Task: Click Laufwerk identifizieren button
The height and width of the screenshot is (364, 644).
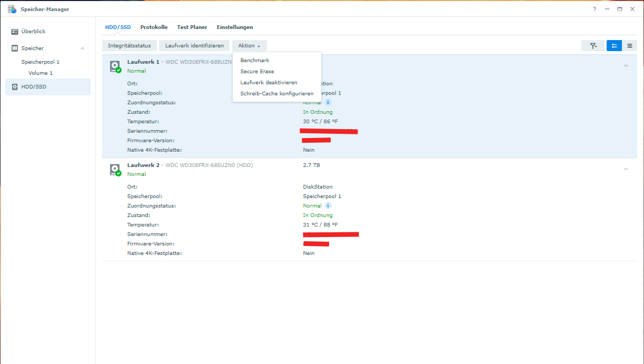Action: click(195, 46)
